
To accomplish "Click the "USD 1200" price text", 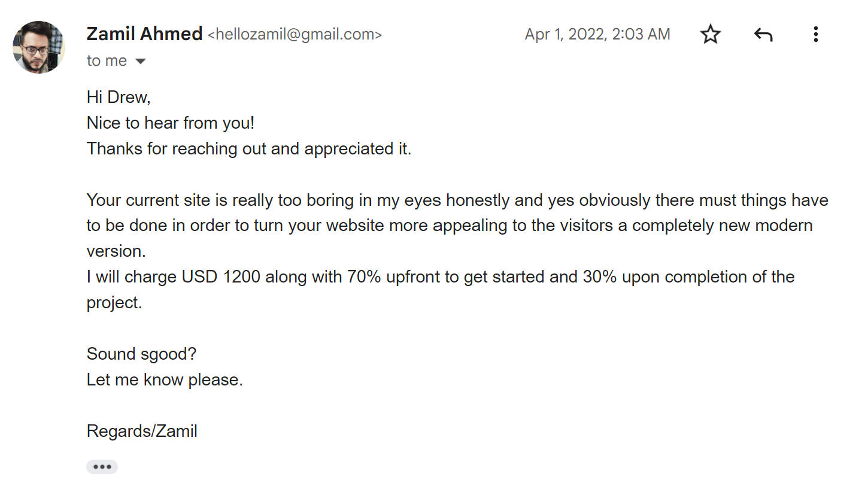I will pyautogui.click(x=221, y=277).
